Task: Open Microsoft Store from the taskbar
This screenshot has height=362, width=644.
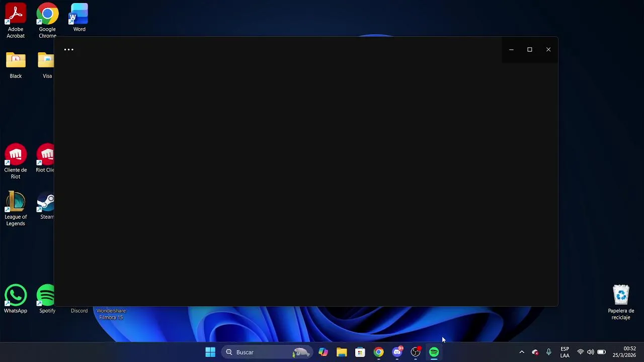Action: coord(360,352)
